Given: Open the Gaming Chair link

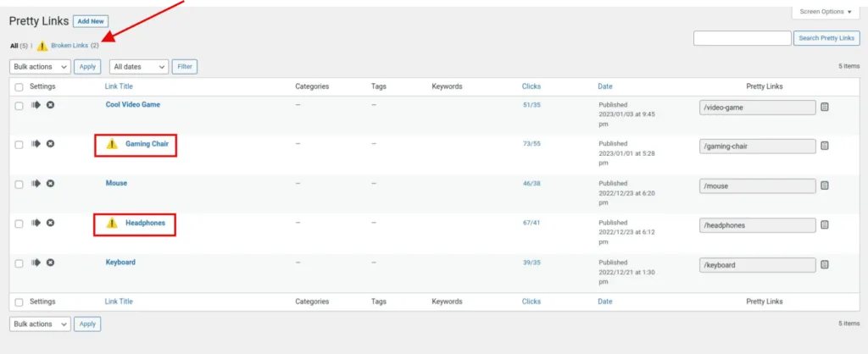Looking at the screenshot, I should (x=147, y=144).
